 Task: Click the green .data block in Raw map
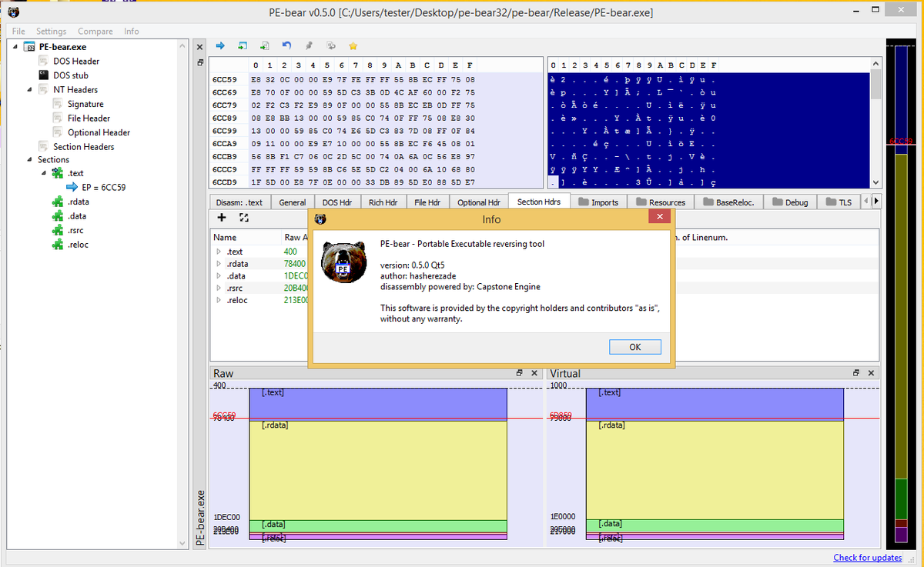point(378,525)
